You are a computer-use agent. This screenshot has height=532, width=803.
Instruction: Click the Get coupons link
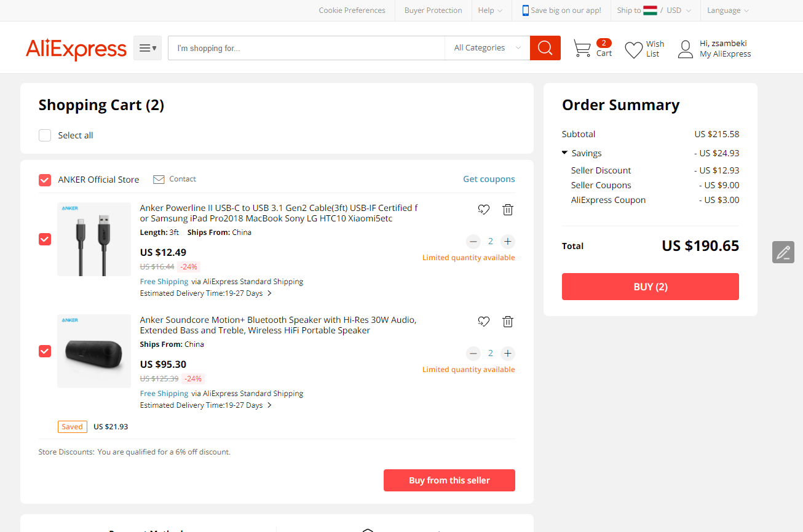coord(489,180)
